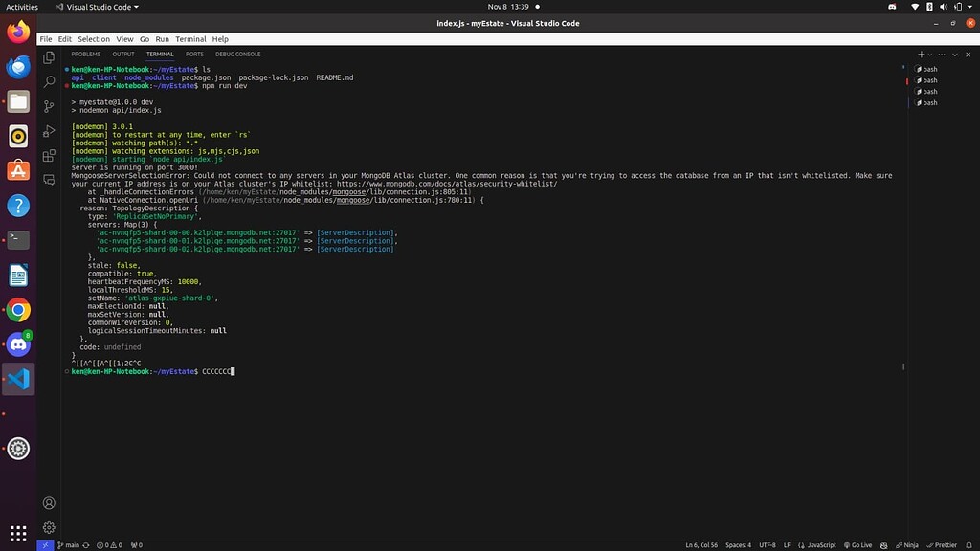Click the forwarded ports indicator in status bar
980x551 pixels.
136,545
